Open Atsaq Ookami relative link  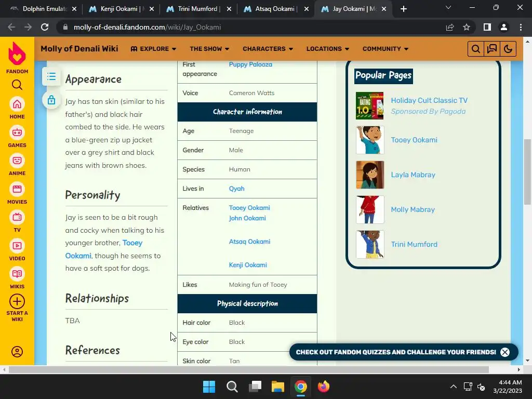[x=249, y=242]
